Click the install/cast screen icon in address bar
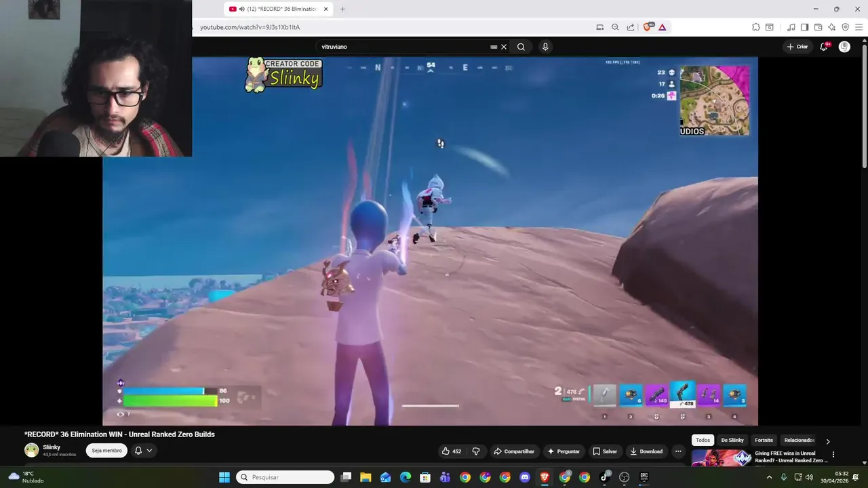 600,27
